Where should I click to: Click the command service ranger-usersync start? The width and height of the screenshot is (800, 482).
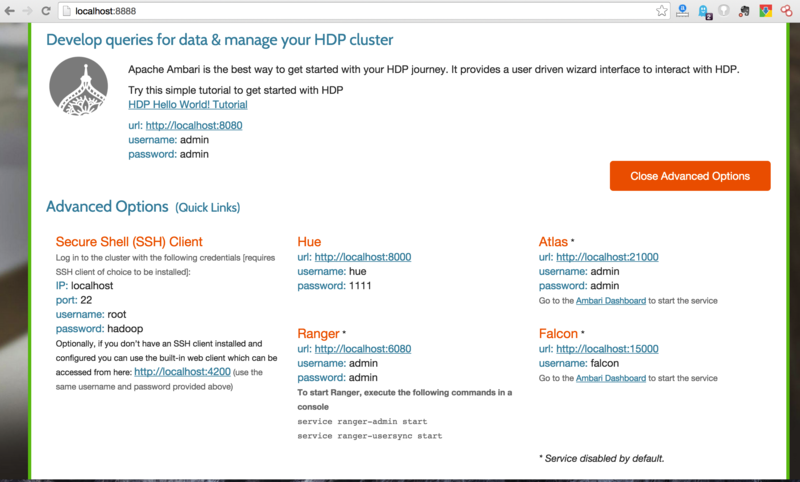tap(370, 436)
